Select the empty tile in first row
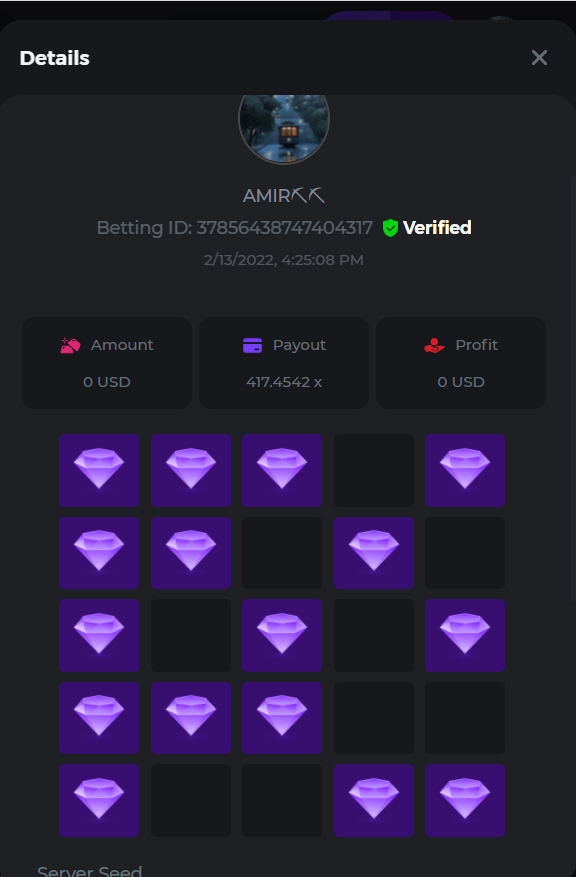The width and height of the screenshot is (576, 877). pyautogui.click(x=374, y=470)
